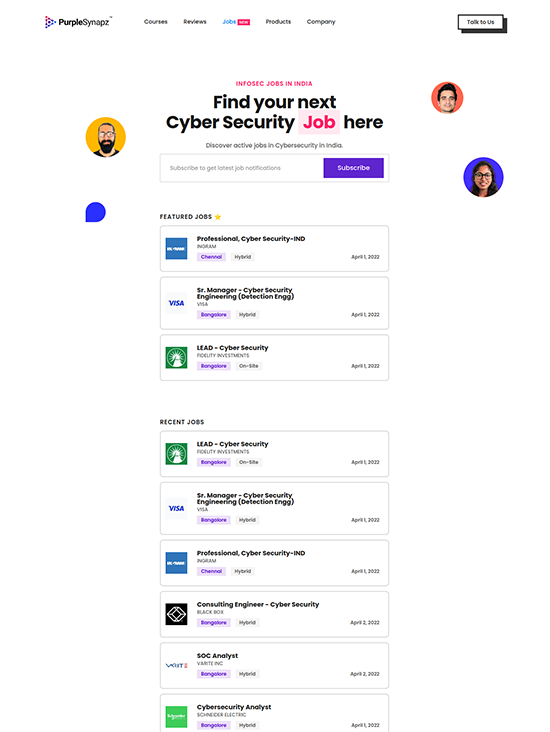Click the bearded man avatar with glasses
The image size is (550, 732).
[106, 137]
